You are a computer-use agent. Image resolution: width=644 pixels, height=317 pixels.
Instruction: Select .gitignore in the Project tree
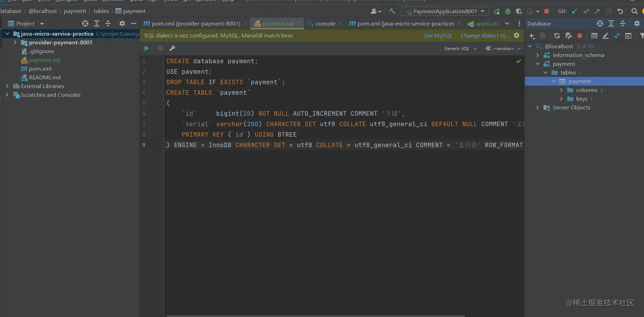click(41, 51)
